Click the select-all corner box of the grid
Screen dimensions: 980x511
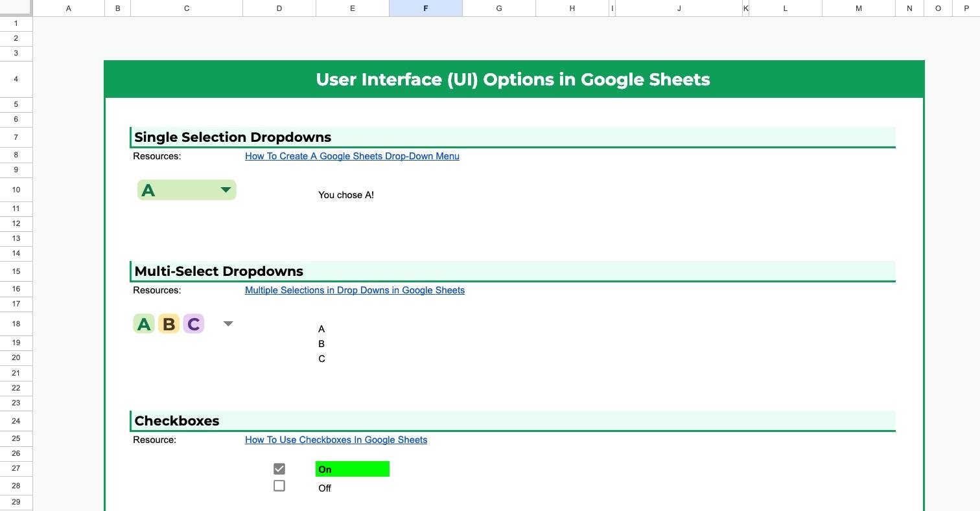tap(16, 8)
